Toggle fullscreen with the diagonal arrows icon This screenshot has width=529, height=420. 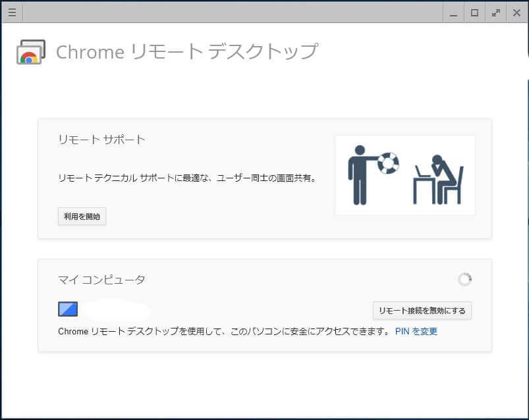(x=495, y=13)
